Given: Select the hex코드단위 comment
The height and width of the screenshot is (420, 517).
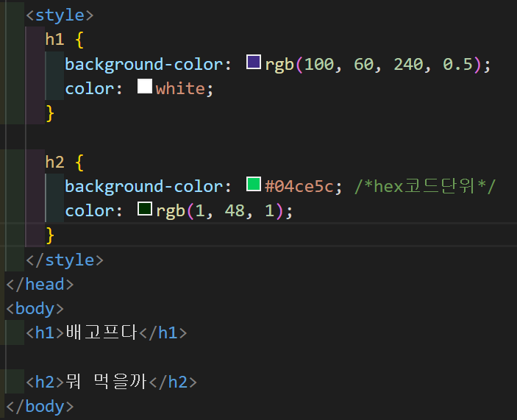Looking at the screenshot, I should 425,186.
